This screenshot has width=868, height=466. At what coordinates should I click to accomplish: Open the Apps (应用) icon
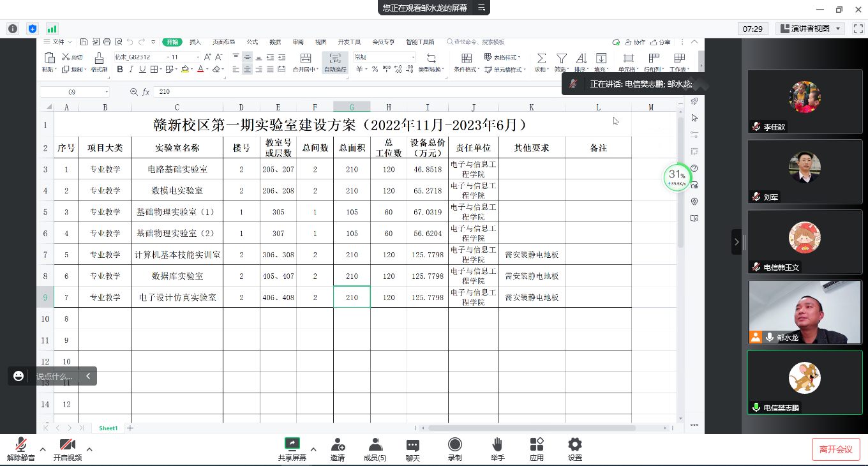(x=536, y=449)
